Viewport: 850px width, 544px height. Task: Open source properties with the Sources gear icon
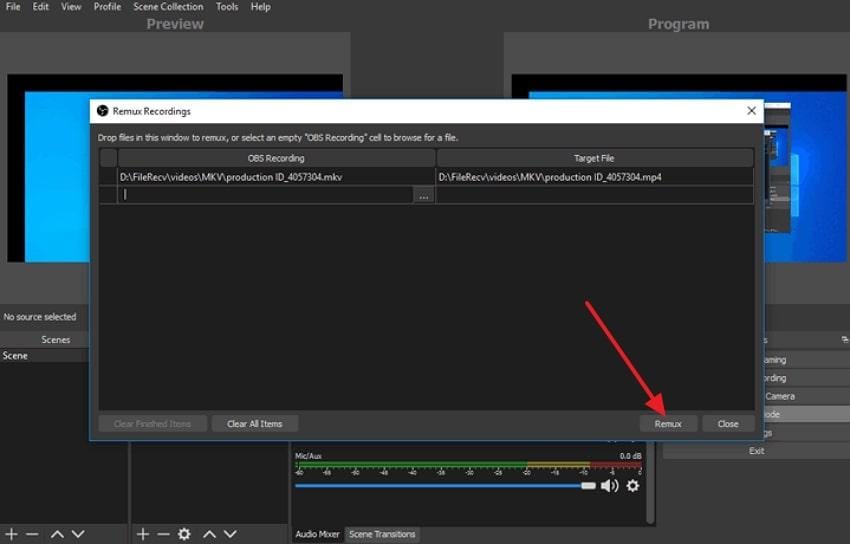coord(184,534)
